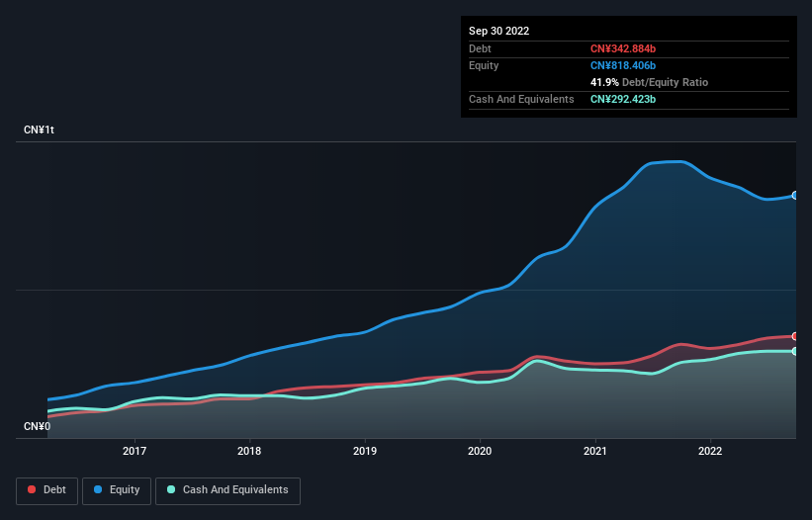812x520 pixels.
Task: Toggle Cash And Equivalents legend button
Action: pyautogui.click(x=227, y=490)
